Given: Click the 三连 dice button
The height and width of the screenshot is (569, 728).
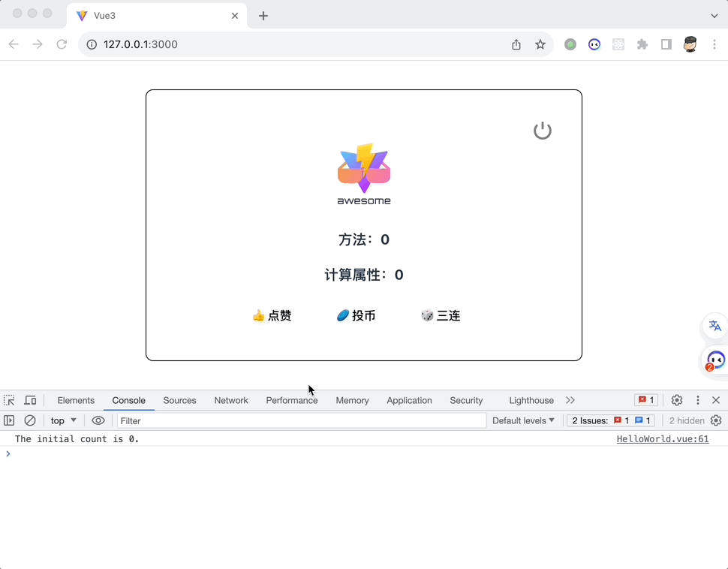Looking at the screenshot, I should 441,316.
